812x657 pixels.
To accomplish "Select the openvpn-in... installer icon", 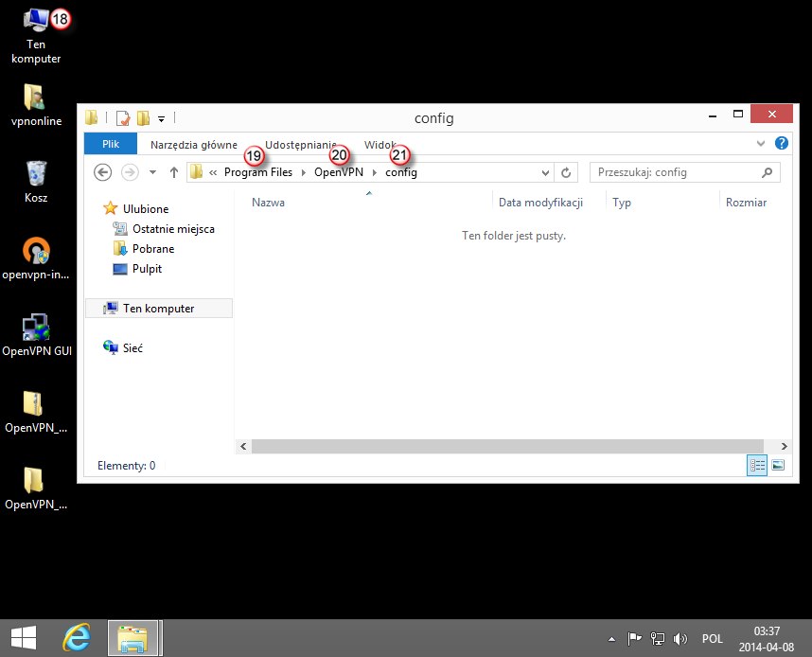I will click(x=36, y=258).
